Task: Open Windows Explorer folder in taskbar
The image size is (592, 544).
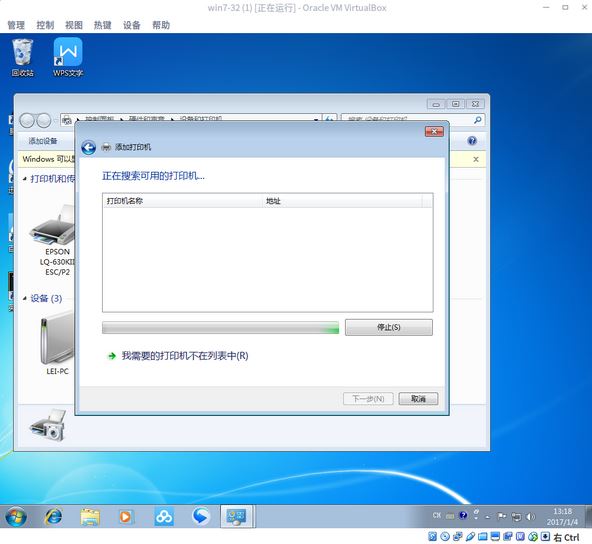Action: tap(90, 516)
